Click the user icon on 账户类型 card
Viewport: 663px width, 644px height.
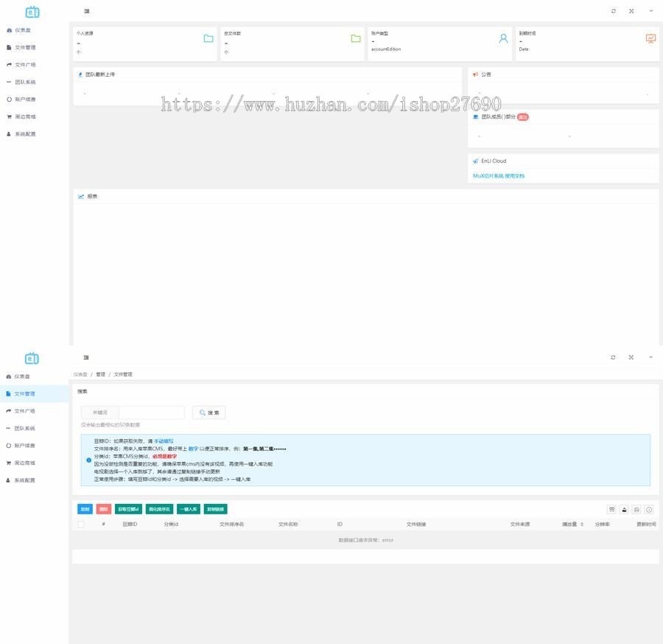503,38
